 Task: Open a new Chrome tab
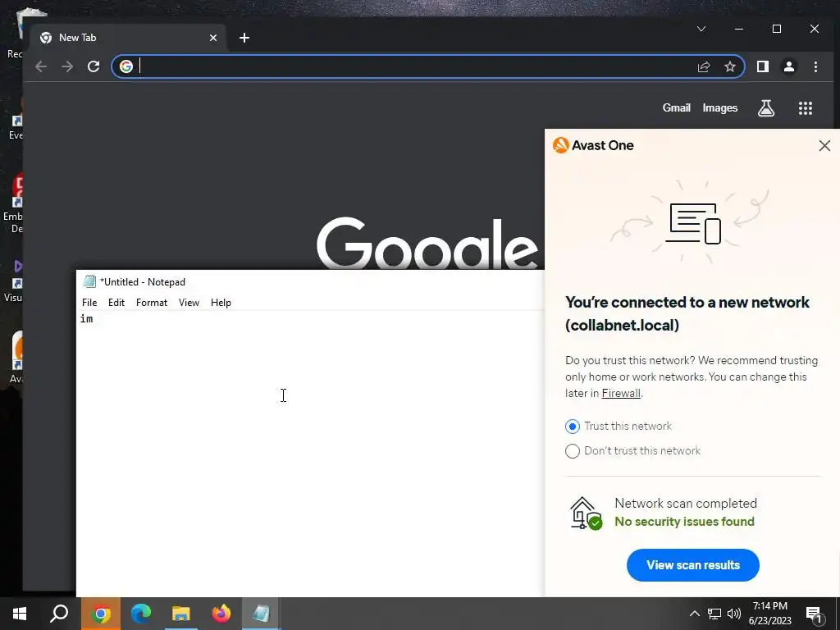point(244,38)
